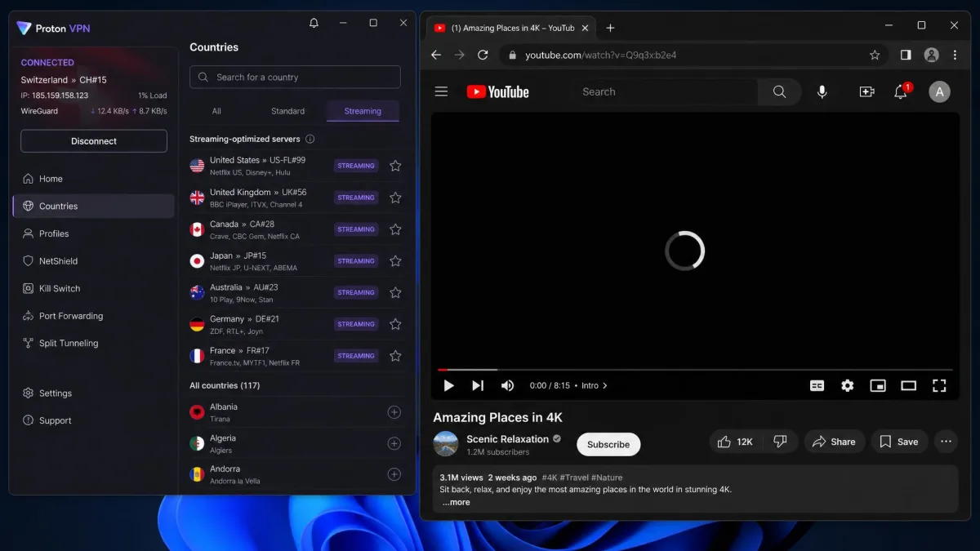
Task: Open Support in Proton VPN sidebar
Action: pyautogui.click(x=93, y=420)
